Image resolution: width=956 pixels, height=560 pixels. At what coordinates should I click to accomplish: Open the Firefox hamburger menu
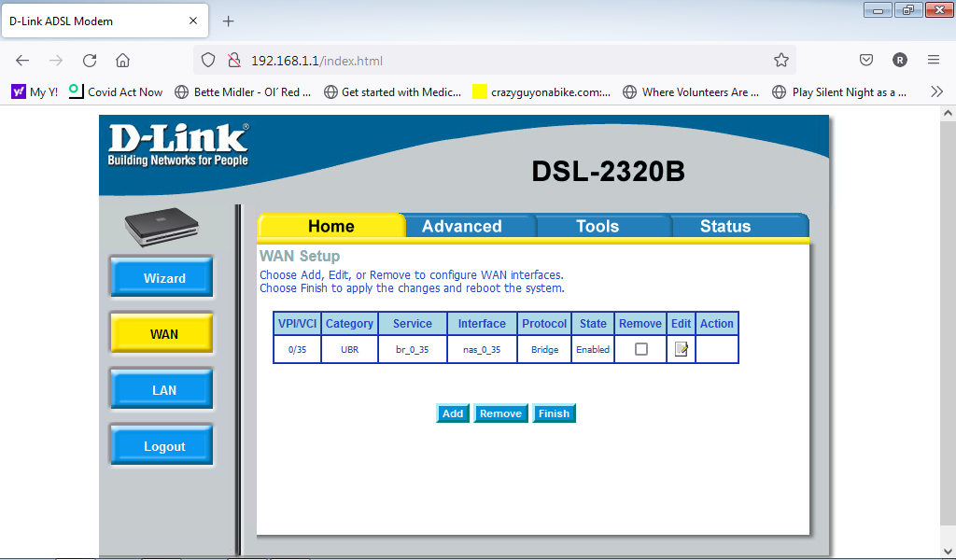tap(934, 60)
